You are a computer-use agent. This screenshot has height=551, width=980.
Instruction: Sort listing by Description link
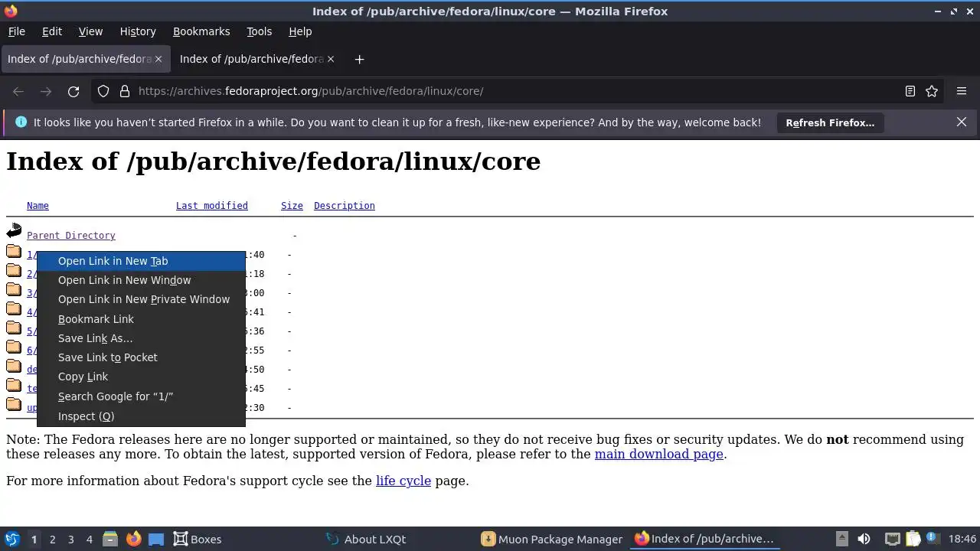(345, 206)
